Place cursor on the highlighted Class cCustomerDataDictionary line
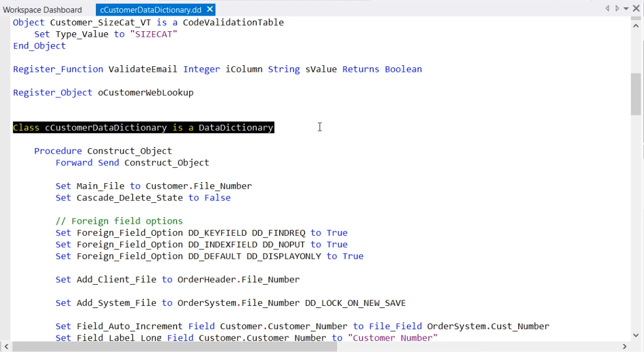 pos(143,128)
